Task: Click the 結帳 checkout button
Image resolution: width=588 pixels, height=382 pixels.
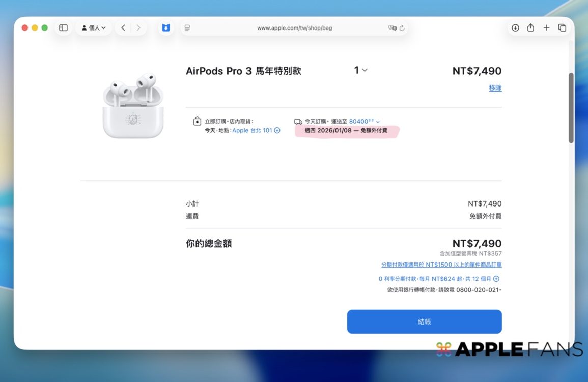Action: coord(424,321)
